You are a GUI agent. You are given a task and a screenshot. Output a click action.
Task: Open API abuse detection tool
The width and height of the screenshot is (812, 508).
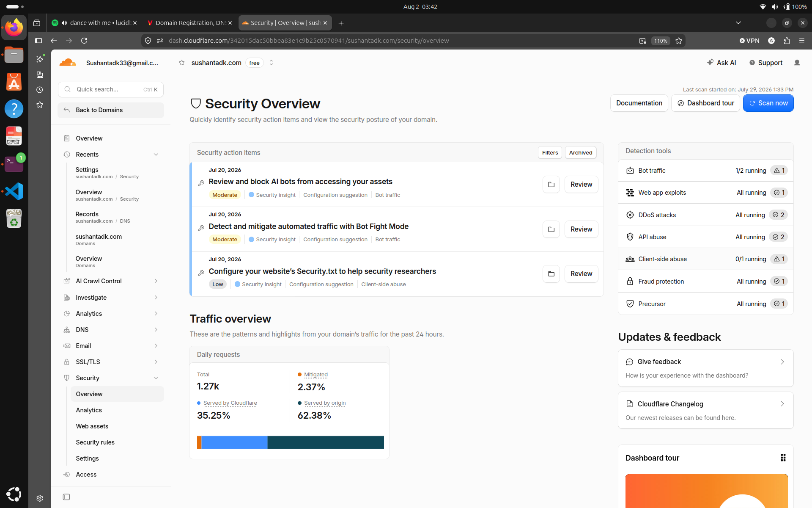coord(705,237)
